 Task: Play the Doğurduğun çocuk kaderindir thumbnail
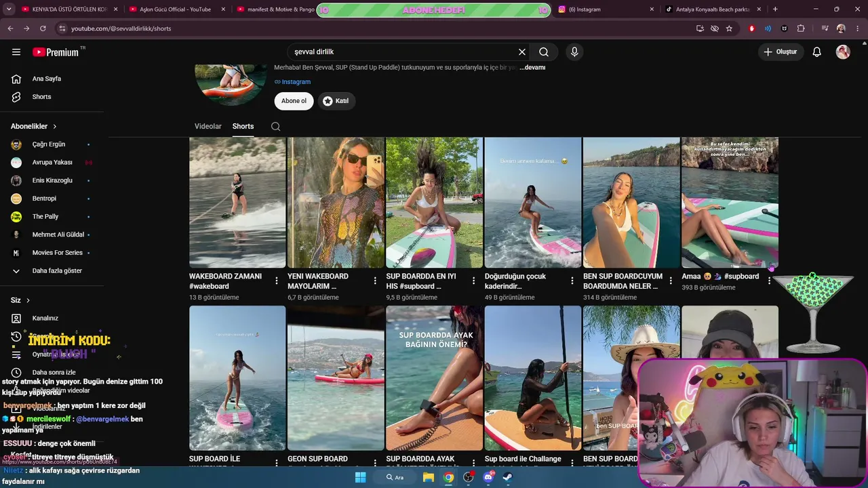(x=533, y=203)
